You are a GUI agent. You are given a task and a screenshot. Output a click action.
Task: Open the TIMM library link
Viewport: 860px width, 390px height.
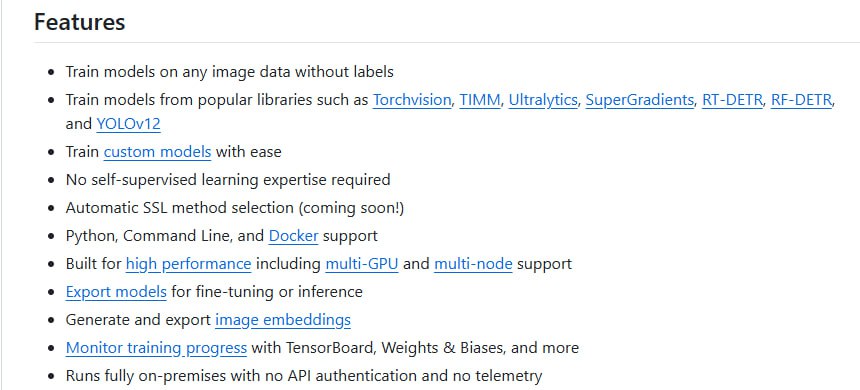point(480,100)
